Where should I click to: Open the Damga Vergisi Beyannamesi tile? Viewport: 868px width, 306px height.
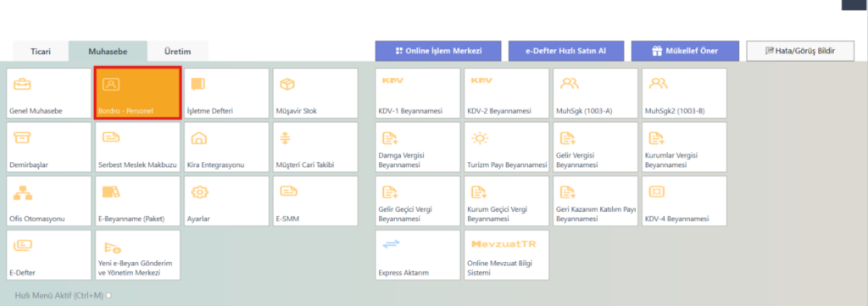418,147
